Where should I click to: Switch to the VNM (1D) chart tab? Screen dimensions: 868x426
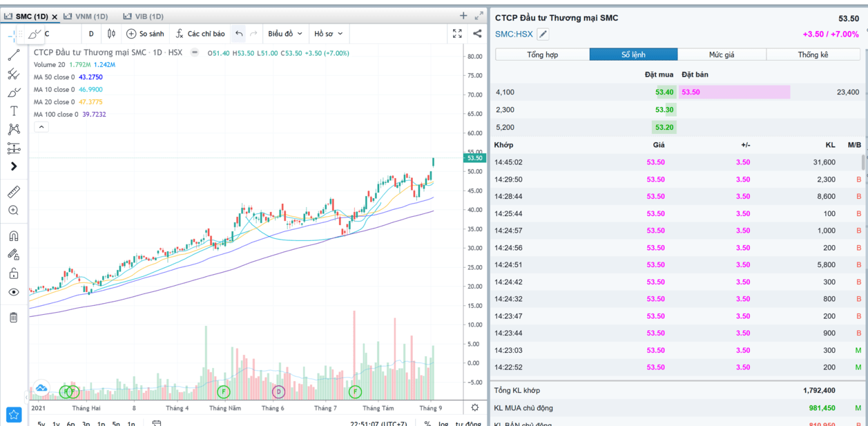click(x=86, y=16)
